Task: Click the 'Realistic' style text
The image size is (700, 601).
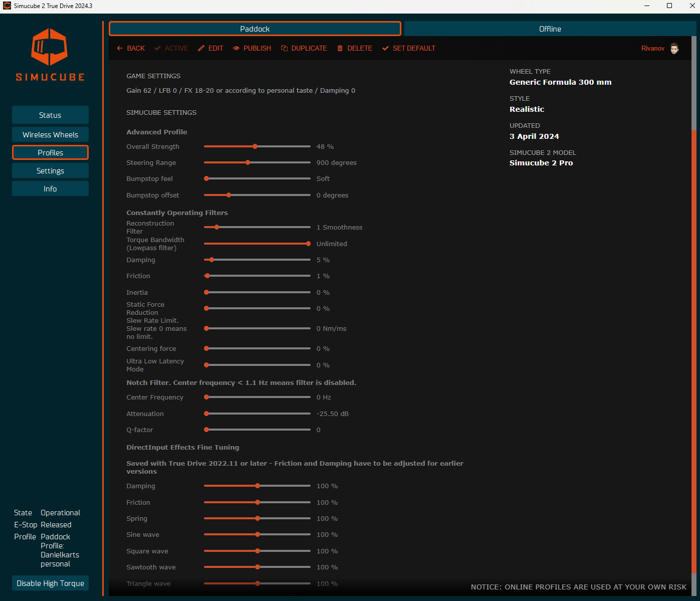Action: [x=527, y=109]
